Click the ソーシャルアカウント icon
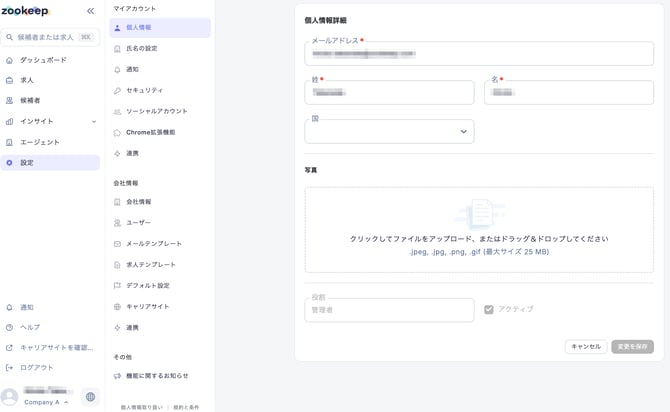This screenshot has width=670, height=412. pos(118,112)
